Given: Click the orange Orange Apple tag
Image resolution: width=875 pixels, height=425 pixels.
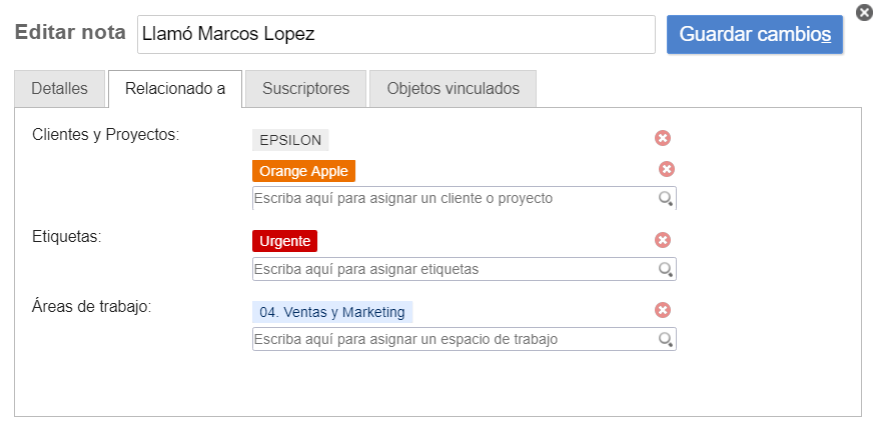Looking at the screenshot, I should pos(303,171).
